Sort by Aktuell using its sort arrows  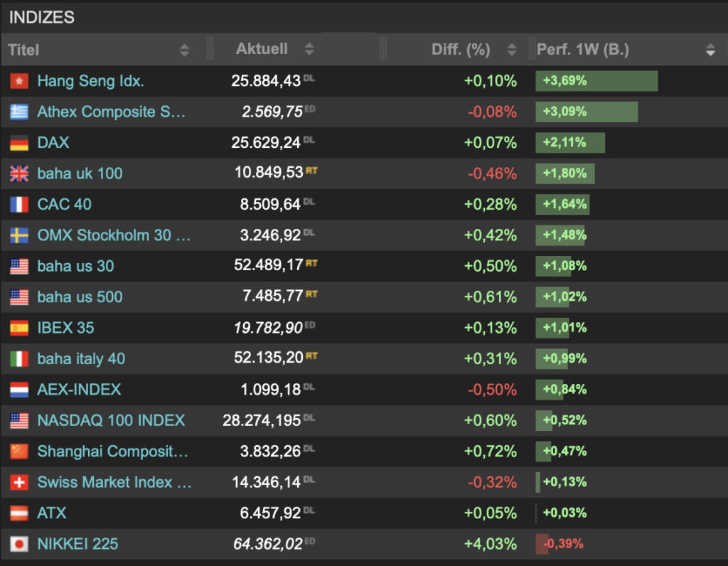pyautogui.click(x=309, y=49)
